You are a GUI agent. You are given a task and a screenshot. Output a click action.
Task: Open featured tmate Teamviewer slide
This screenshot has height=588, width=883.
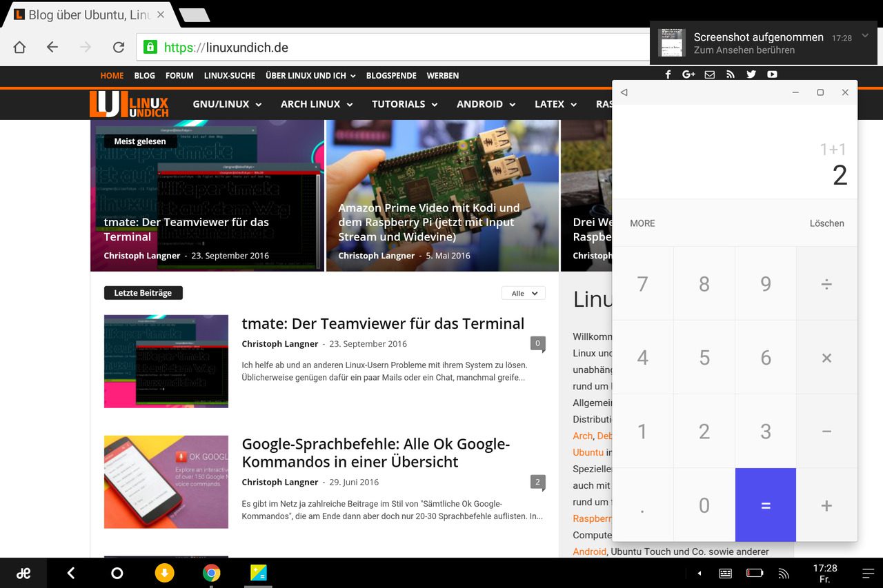click(x=207, y=196)
